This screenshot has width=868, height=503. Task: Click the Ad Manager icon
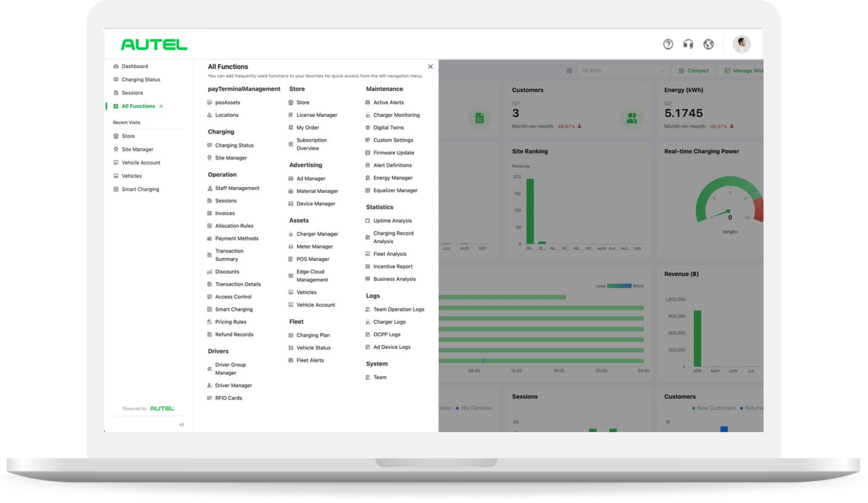click(291, 179)
